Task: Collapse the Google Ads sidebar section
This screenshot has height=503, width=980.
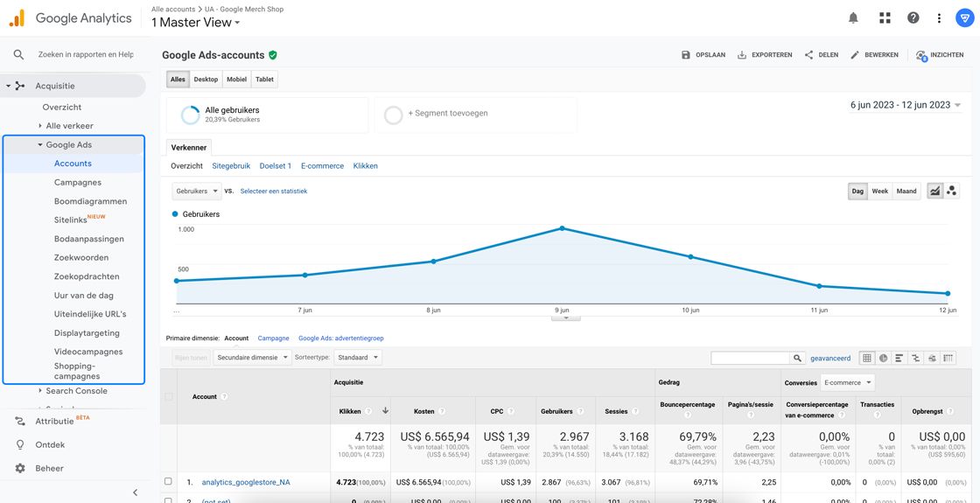Action: pyautogui.click(x=40, y=145)
